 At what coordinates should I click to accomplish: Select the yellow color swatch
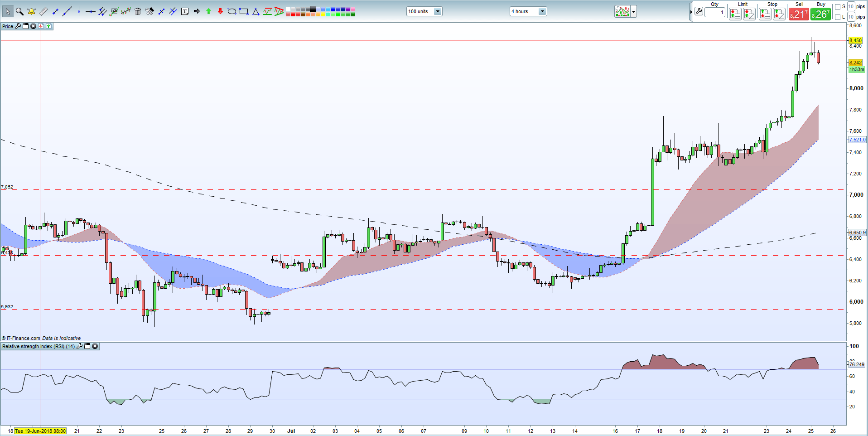(323, 14)
